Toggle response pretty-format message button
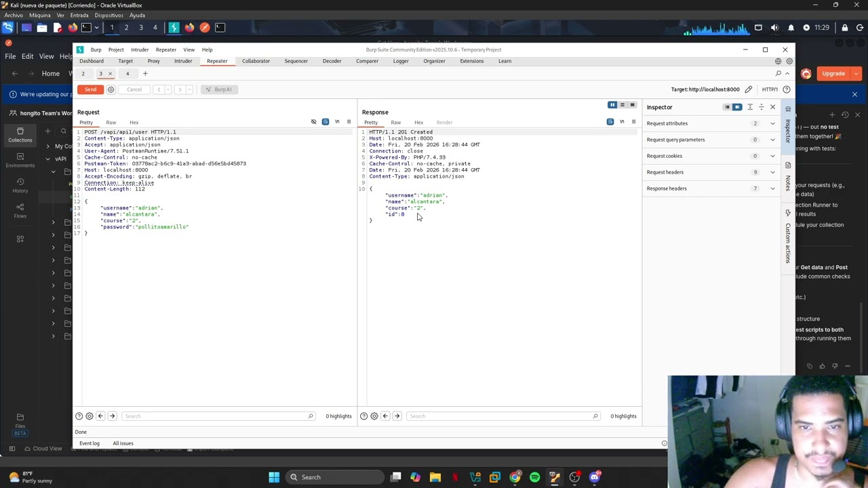868x488 pixels. click(x=610, y=122)
